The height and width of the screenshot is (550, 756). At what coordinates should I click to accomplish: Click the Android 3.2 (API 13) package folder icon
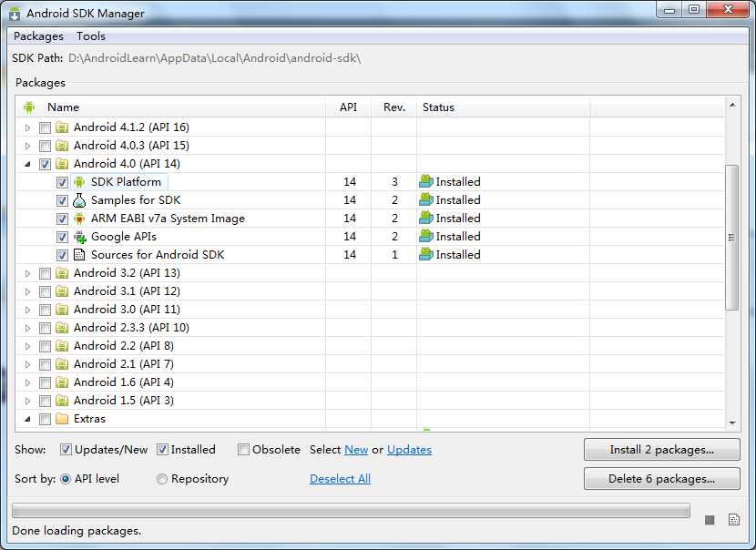click(62, 273)
